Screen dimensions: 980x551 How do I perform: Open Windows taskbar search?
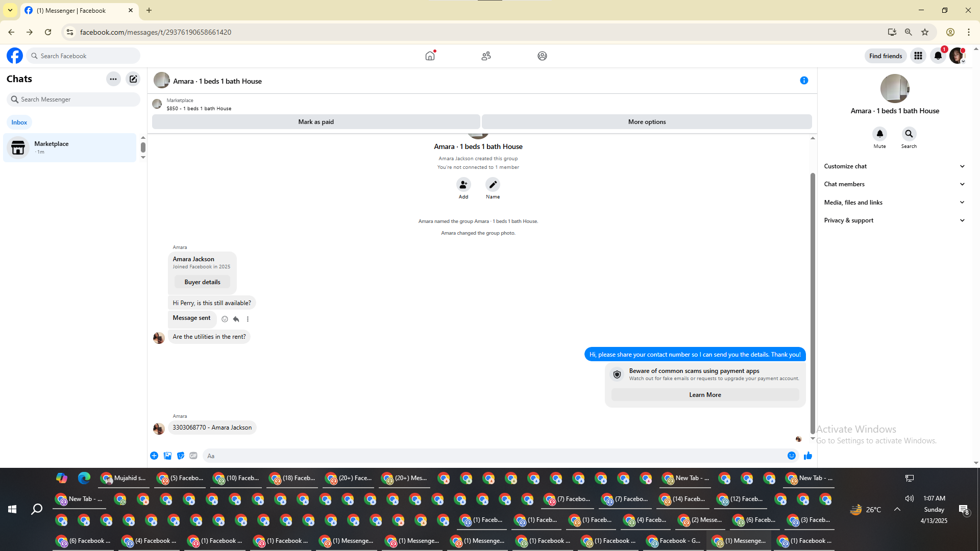point(37,509)
